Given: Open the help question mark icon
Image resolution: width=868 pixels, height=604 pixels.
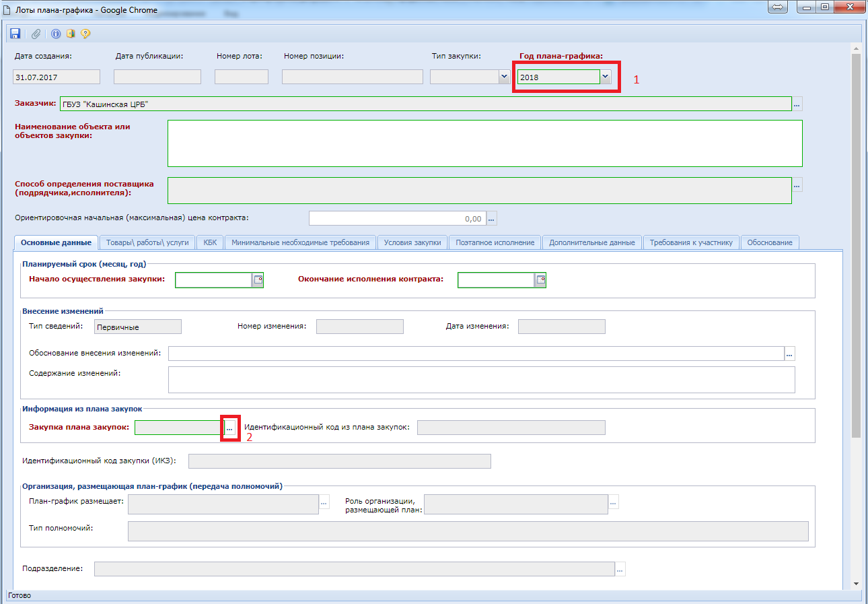Looking at the screenshot, I should (x=85, y=34).
